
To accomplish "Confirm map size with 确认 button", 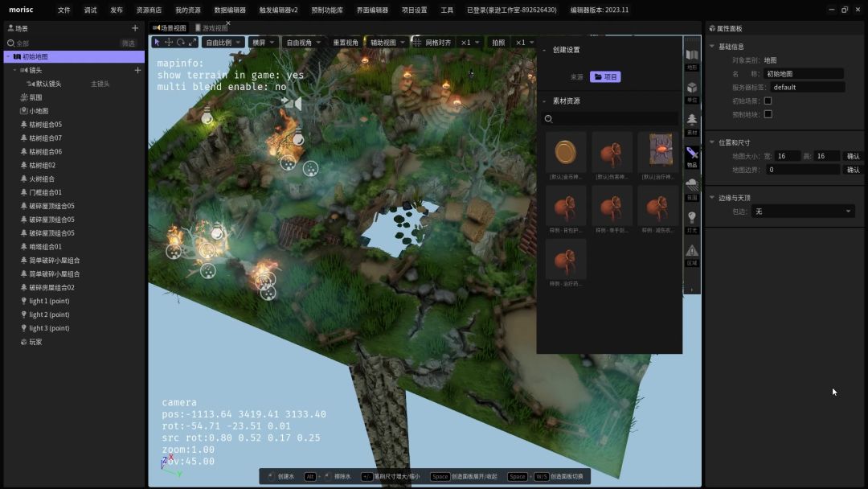I will (853, 156).
